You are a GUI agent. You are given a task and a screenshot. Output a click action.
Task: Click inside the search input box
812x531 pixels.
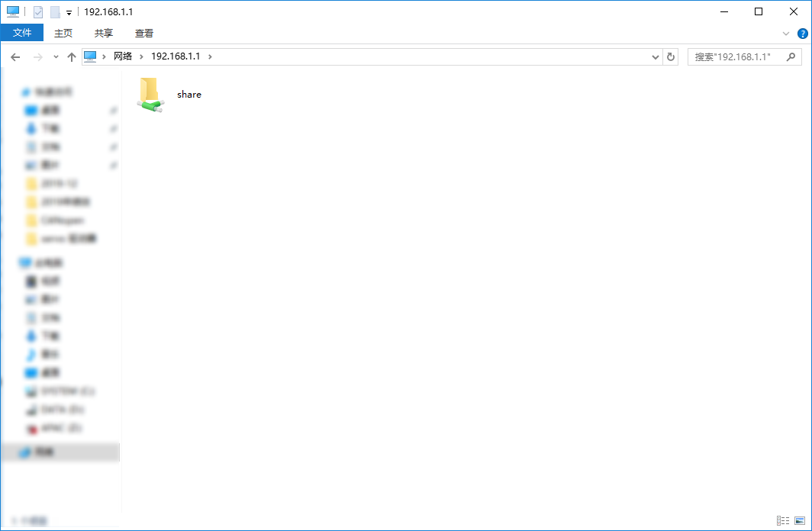[x=733, y=56]
